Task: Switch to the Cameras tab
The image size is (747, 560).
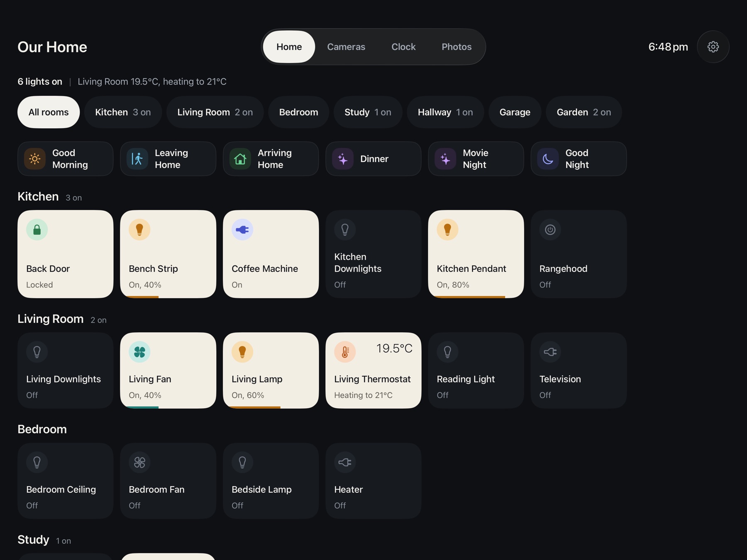Action: pyautogui.click(x=346, y=47)
